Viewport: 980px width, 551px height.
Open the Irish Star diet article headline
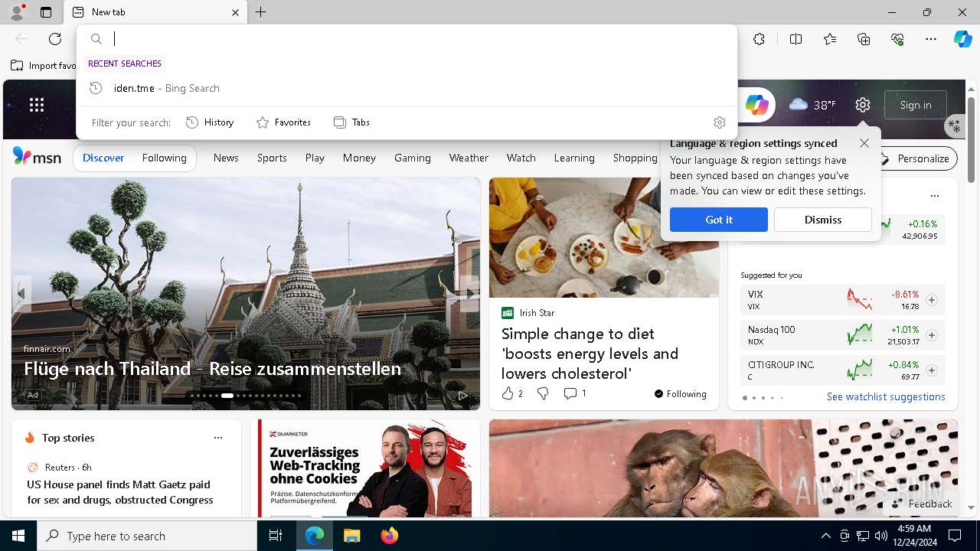coord(590,354)
